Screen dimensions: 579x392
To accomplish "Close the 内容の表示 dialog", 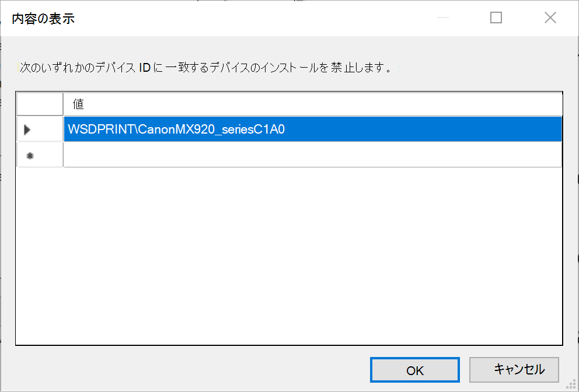I will 550,17.
